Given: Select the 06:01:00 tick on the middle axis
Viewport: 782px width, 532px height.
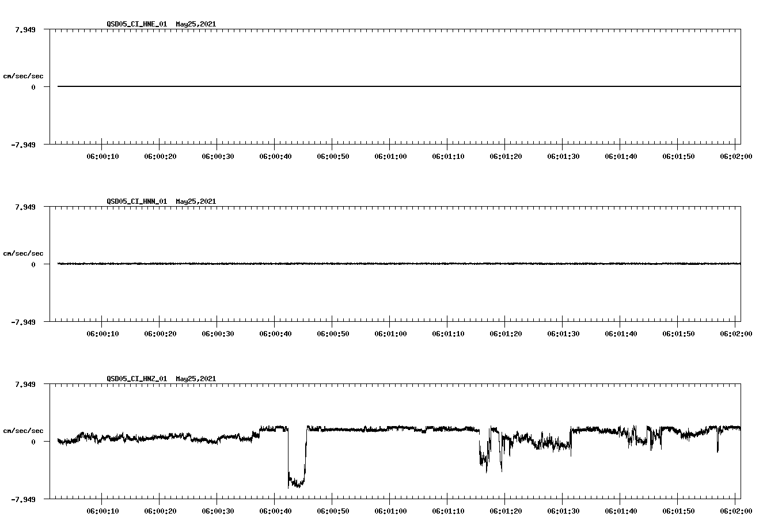Looking at the screenshot, I should (390, 333).
